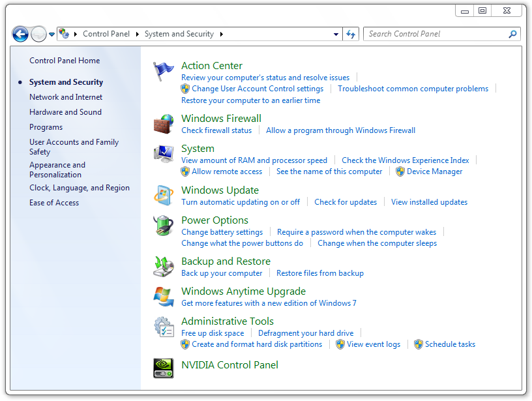Open Defragment your hard drive link
The width and height of the screenshot is (532, 401).
tap(306, 333)
